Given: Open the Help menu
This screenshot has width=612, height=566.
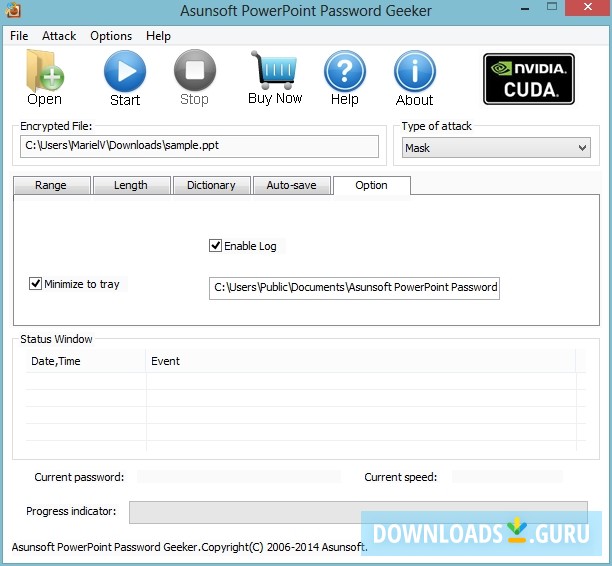Looking at the screenshot, I should click(x=158, y=36).
